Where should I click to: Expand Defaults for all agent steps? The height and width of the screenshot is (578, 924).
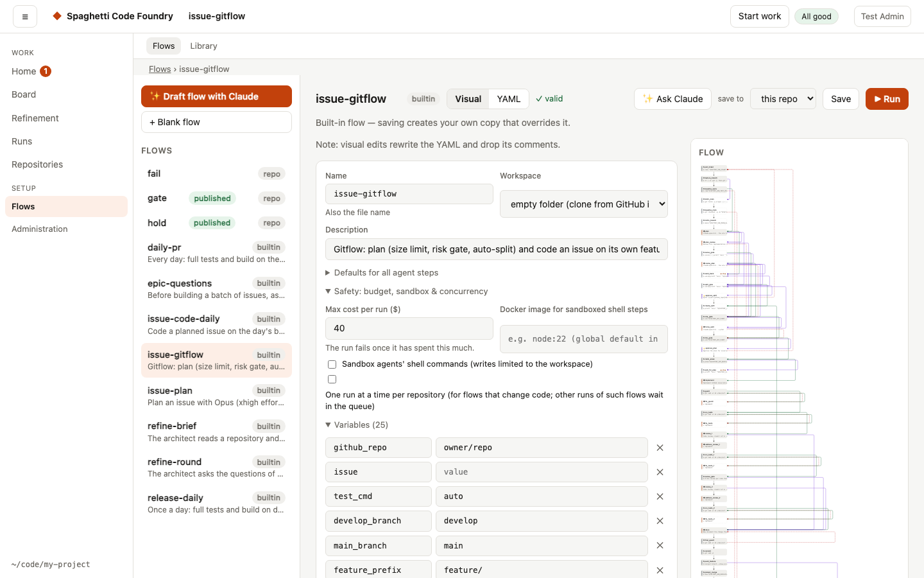coord(382,272)
